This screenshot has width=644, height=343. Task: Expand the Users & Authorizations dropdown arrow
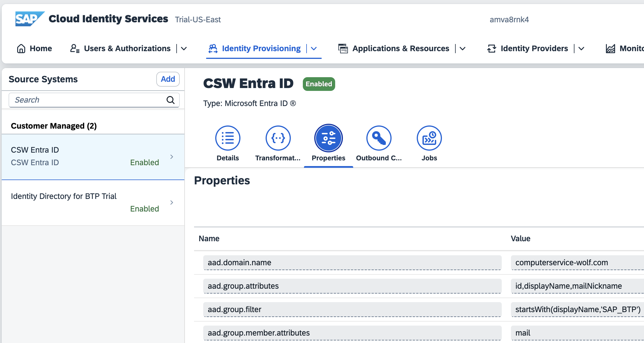184,49
